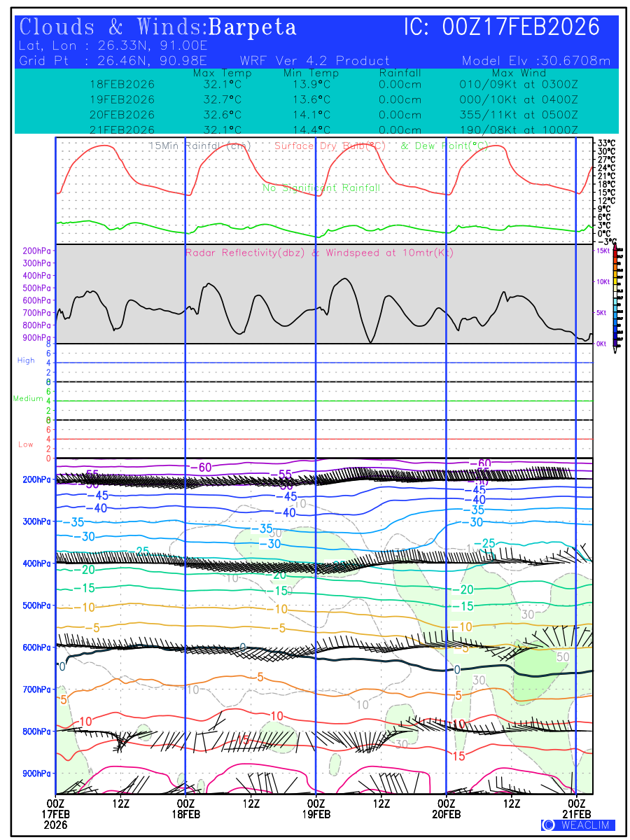Click the Low cloud level label
This screenshot has width=630, height=840.
[26, 444]
